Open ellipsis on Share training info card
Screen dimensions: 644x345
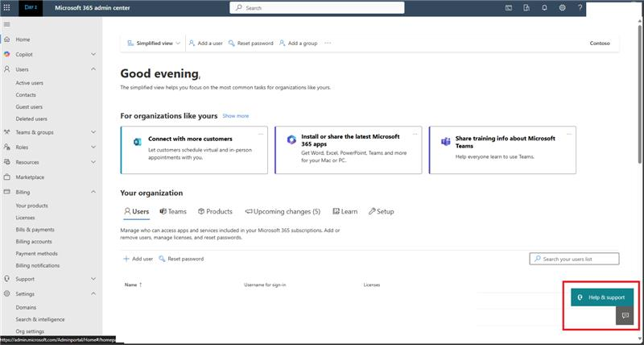[x=569, y=134]
